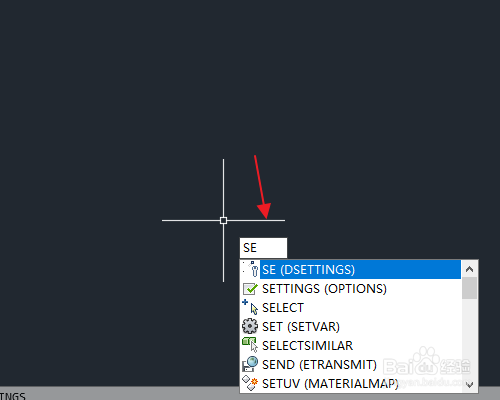This screenshot has width=500, height=400.
Task: Choose SE (DSETTINGS) from the suggestion list
Action: coord(351,269)
